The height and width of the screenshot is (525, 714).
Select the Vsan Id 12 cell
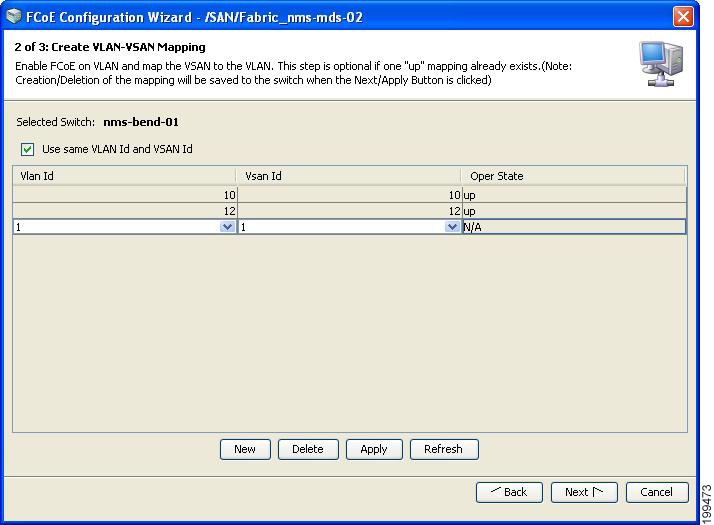(350, 211)
